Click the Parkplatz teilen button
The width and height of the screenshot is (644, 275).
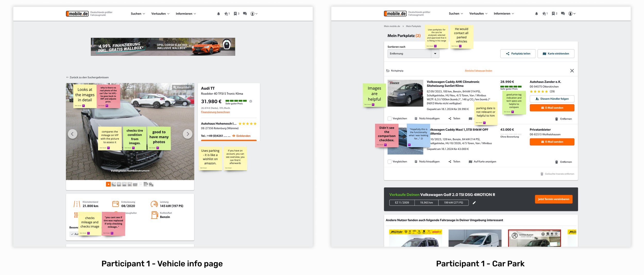[518, 54]
